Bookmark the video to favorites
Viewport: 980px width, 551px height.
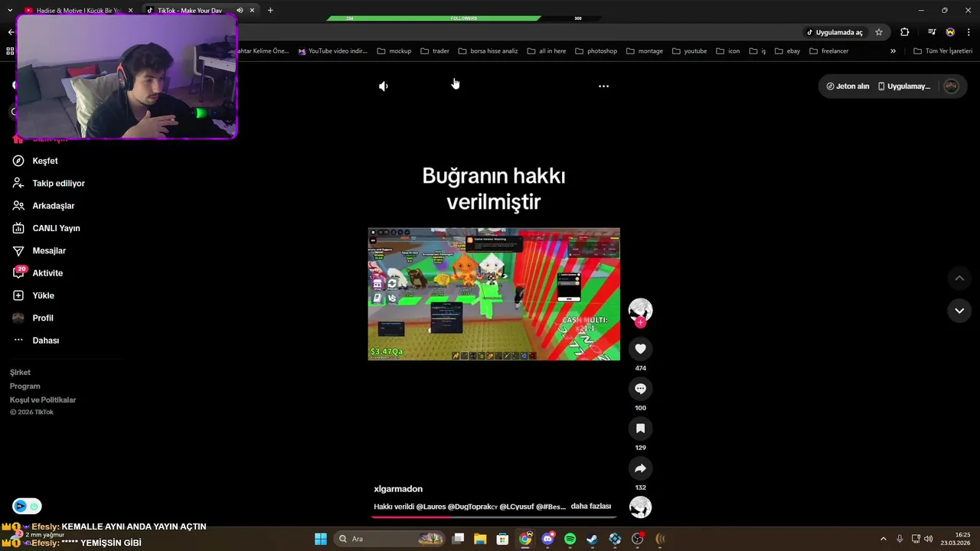pos(641,429)
